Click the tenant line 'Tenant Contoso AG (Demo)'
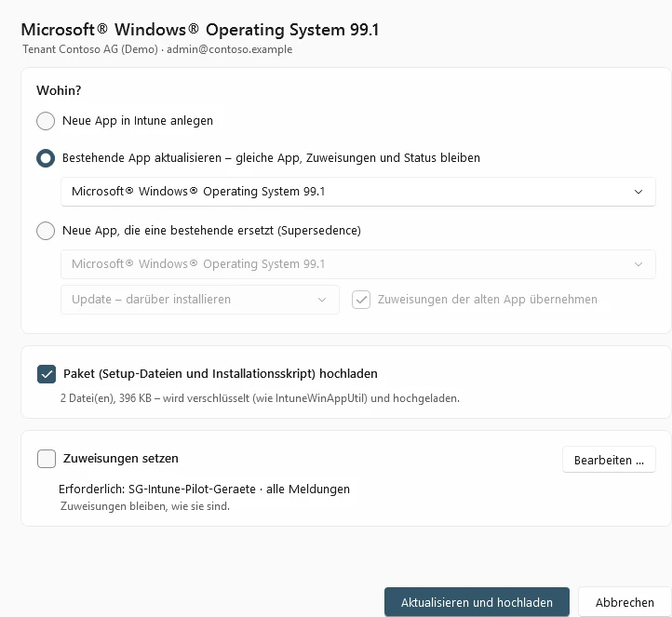672x617 pixels. [90, 49]
